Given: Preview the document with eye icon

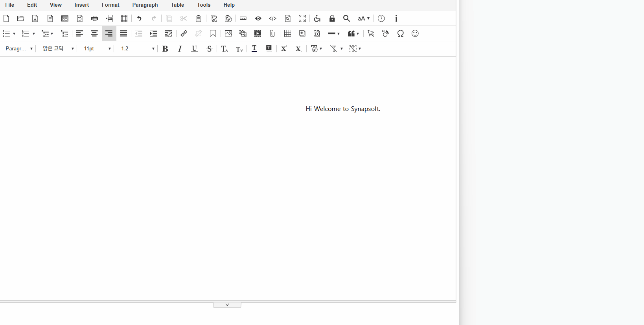Looking at the screenshot, I should [x=258, y=18].
